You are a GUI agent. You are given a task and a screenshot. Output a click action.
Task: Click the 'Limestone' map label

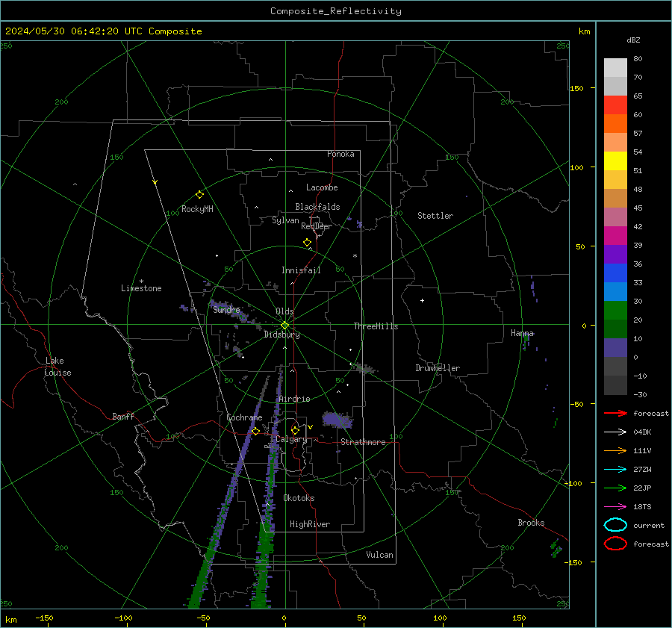coord(141,288)
